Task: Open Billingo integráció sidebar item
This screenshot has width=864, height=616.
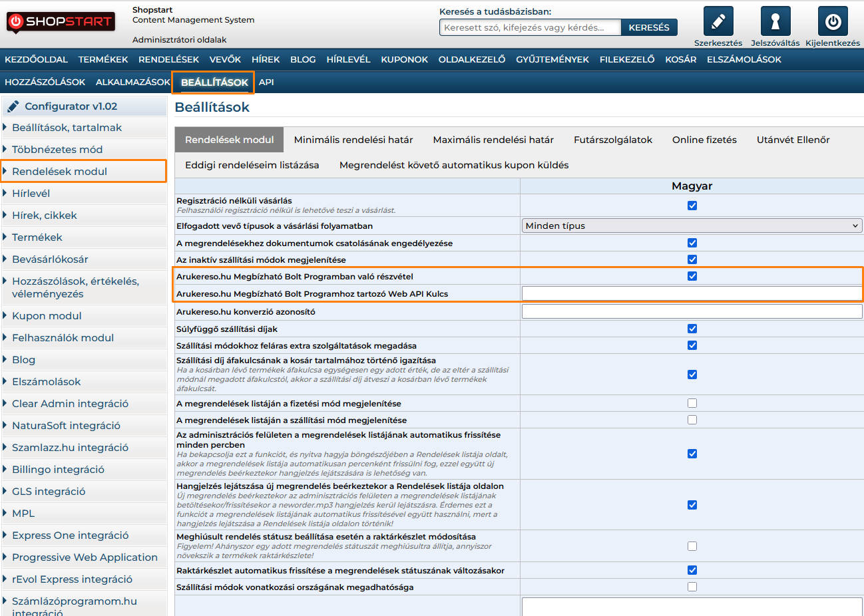Action: click(x=84, y=470)
